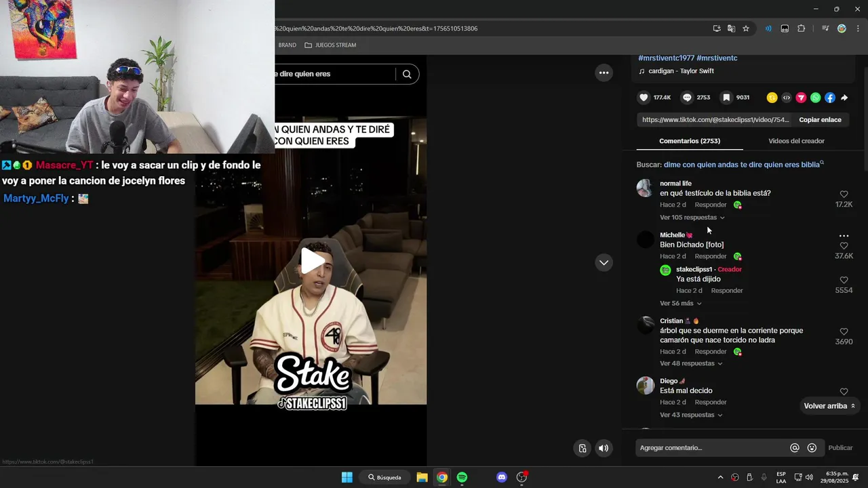The image size is (868, 488).
Task: Open #mrstiventc1977 hashtag
Action: coord(666,58)
